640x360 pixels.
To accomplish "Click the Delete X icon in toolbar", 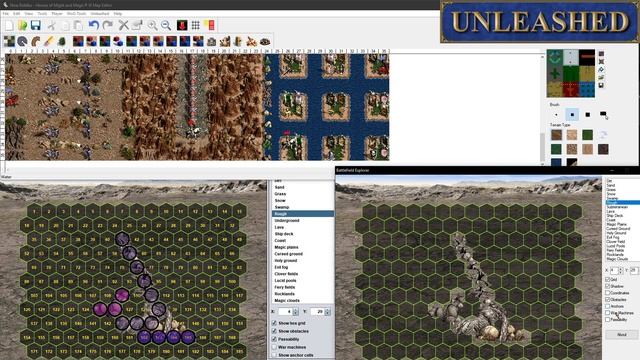I will click(123, 25).
